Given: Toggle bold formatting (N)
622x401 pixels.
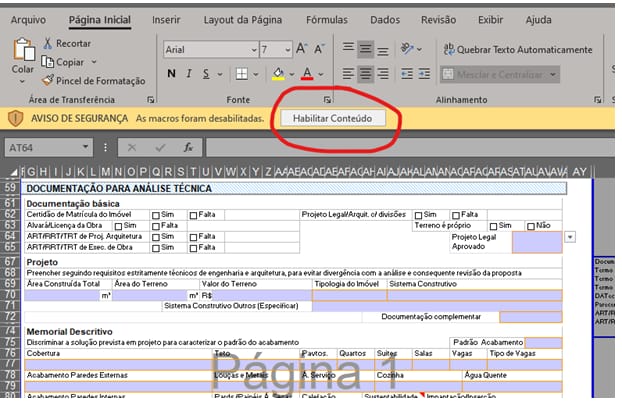Looking at the screenshot, I should [x=172, y=73].
